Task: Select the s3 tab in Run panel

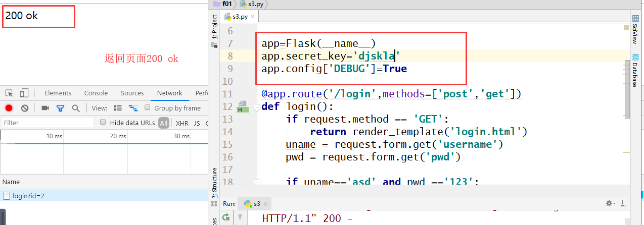Action: click(x=255, y=204)
